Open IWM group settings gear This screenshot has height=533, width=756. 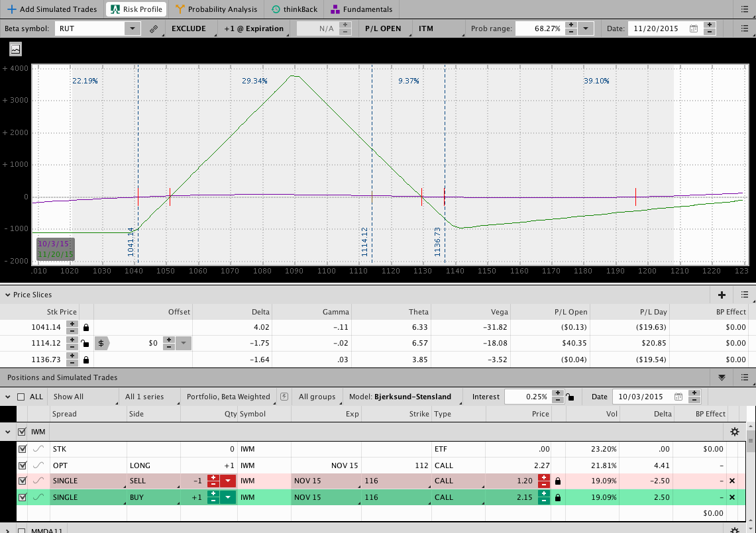pyautogui.click(x=734, y=432)
